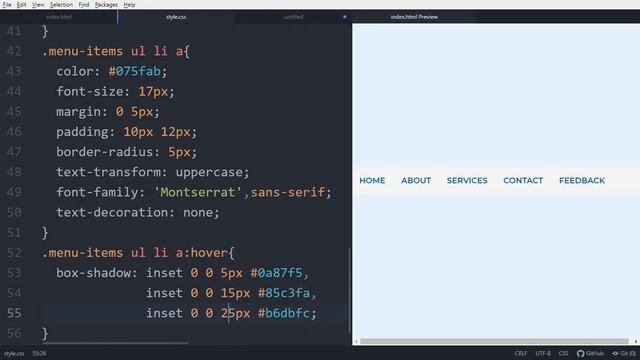Click the text-decoration property name
The height and width of the screenshot is (360, 640).
click(x=111, y=213)
